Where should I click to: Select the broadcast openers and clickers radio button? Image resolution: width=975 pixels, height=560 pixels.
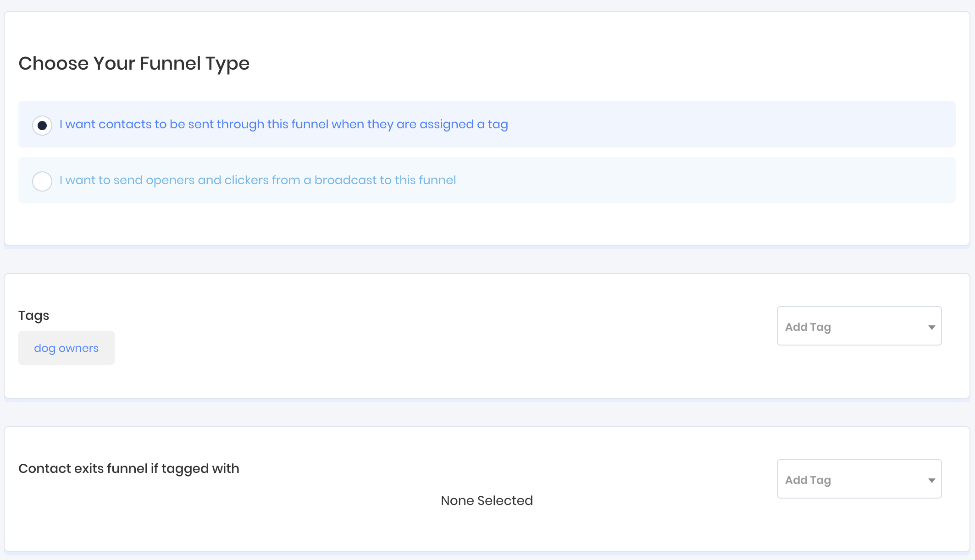42,181
